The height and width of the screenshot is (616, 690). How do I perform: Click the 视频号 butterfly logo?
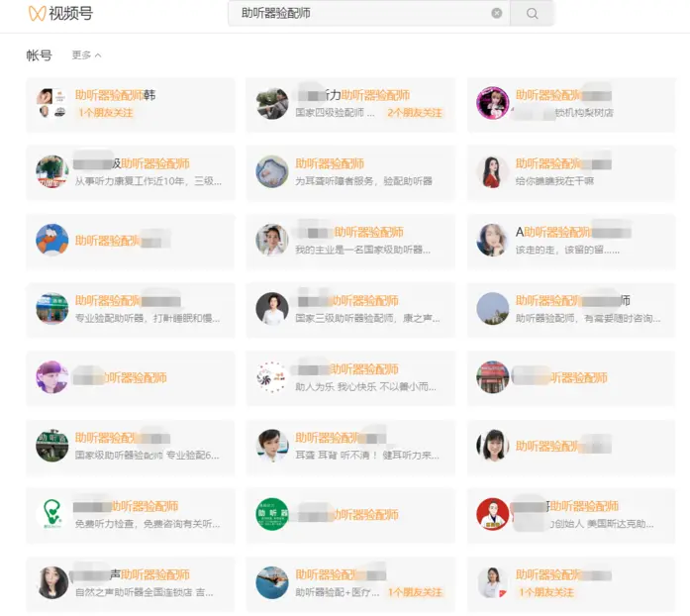point(37,14)
